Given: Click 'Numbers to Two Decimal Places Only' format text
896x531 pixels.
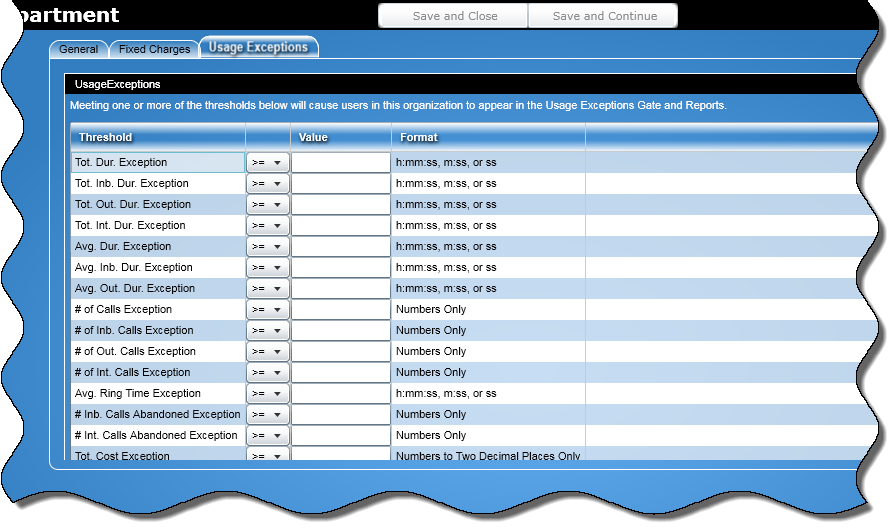Looking at the screenshot, I should coord(487,456).
